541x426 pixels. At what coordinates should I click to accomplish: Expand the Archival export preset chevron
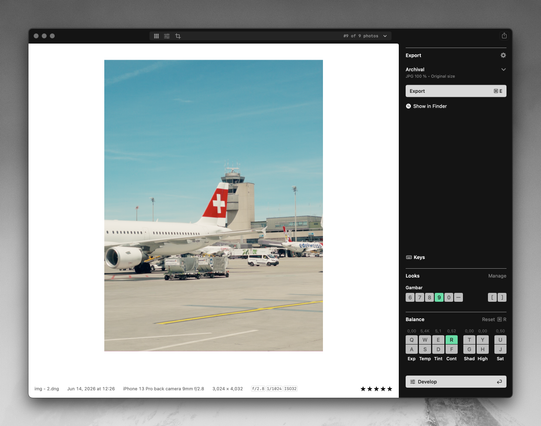[x=503, y=69]
